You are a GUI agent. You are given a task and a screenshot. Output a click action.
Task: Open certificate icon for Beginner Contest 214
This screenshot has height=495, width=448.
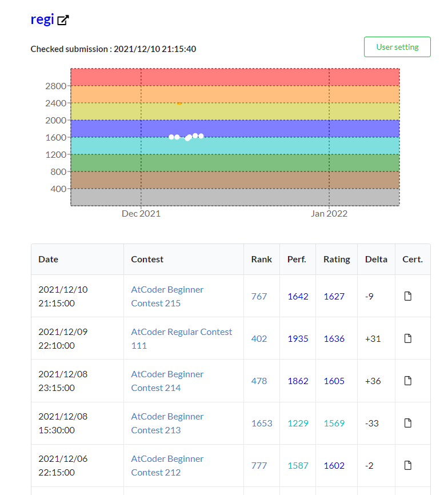408,381
